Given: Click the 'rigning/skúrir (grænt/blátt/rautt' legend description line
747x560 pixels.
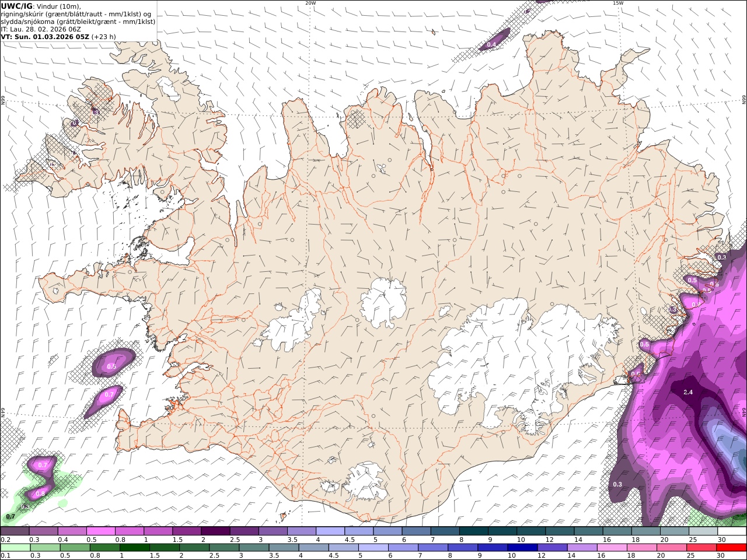Looking at the screenshot, I should click(x=76, y=14).
